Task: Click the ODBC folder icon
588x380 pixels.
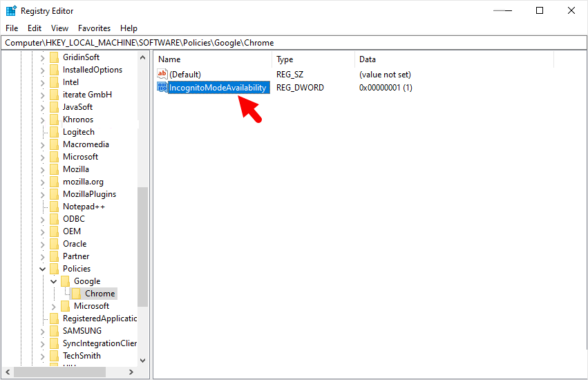Action: 55,219
